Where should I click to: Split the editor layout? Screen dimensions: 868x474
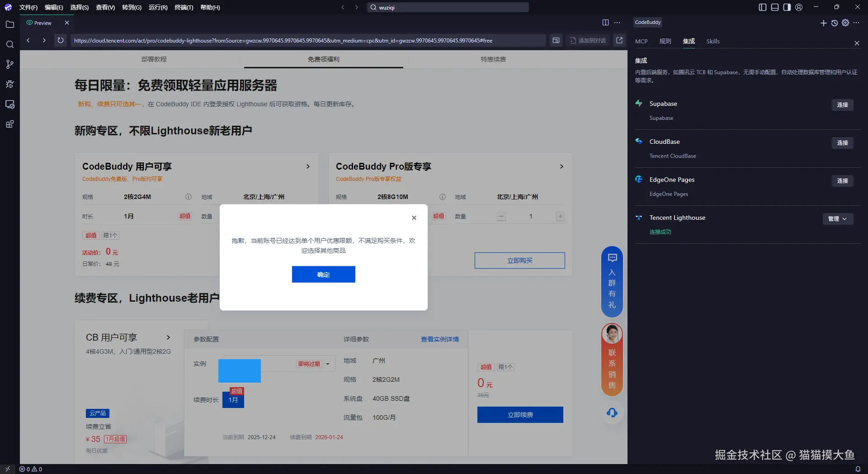(x=605, y=23)
